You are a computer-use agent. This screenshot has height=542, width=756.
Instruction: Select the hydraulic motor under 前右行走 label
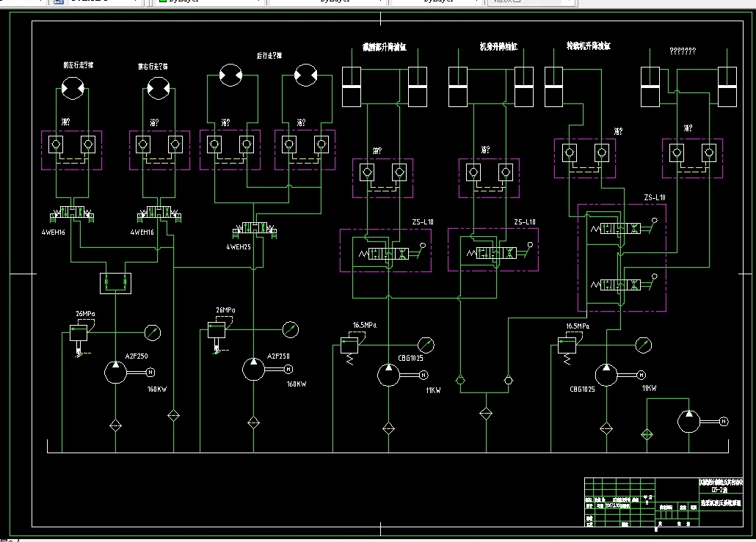pos(158,89)
